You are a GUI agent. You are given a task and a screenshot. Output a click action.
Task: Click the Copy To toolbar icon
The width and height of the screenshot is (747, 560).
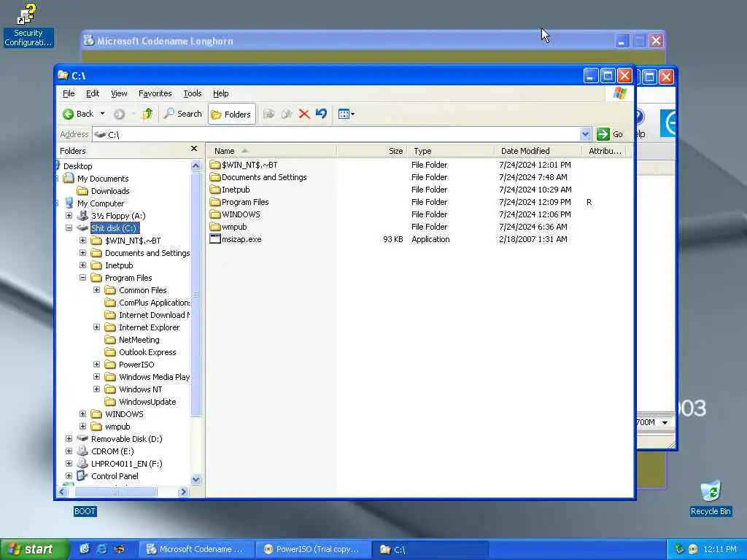[286, 114]
